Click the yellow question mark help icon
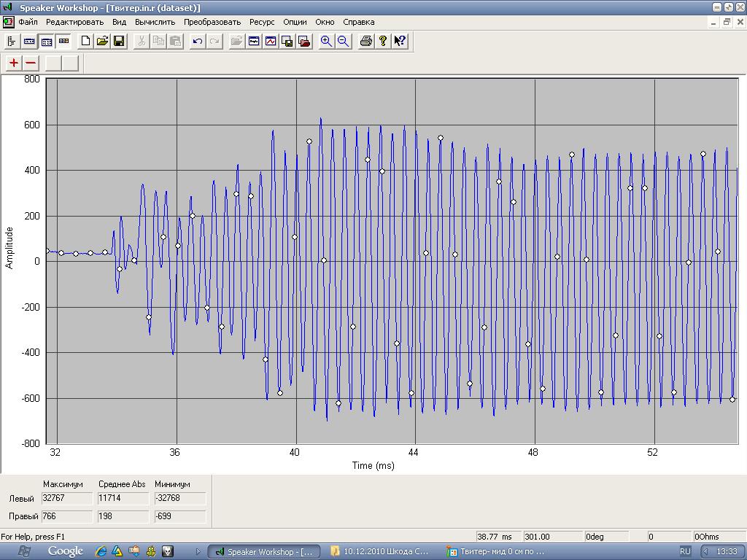 coord(383,42)
